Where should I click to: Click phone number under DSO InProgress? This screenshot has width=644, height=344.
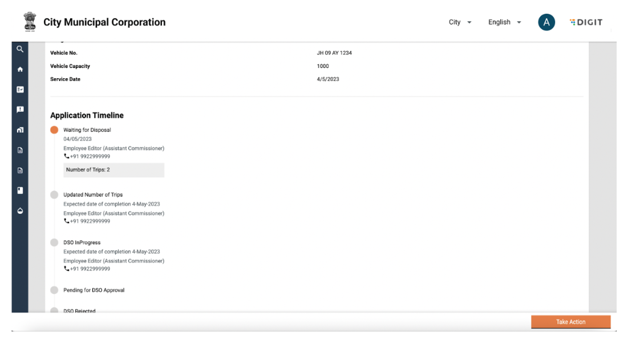90,269
